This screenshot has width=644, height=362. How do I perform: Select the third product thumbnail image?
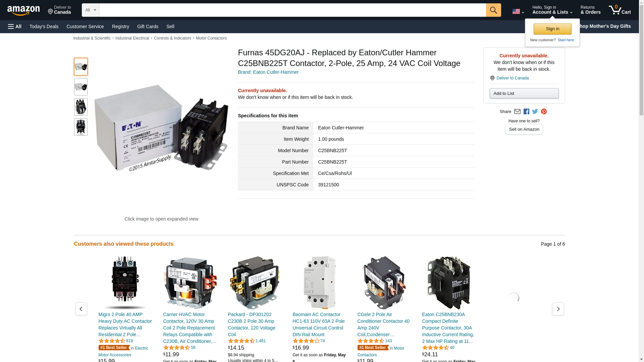[x=80, y=107]
